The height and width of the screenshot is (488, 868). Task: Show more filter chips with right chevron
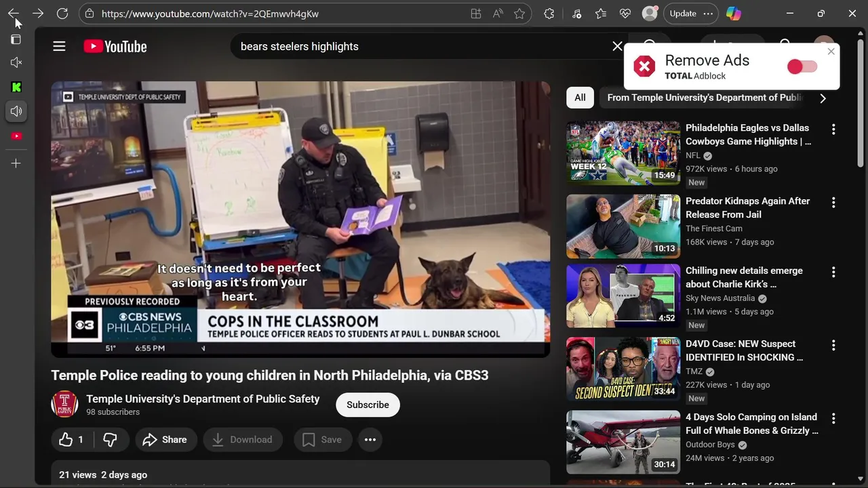(x=823, y=98)
